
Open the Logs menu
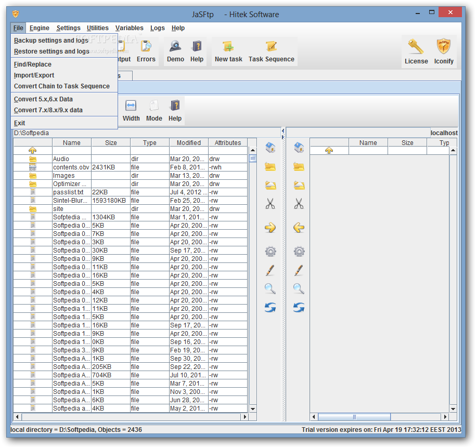[157, 28]
